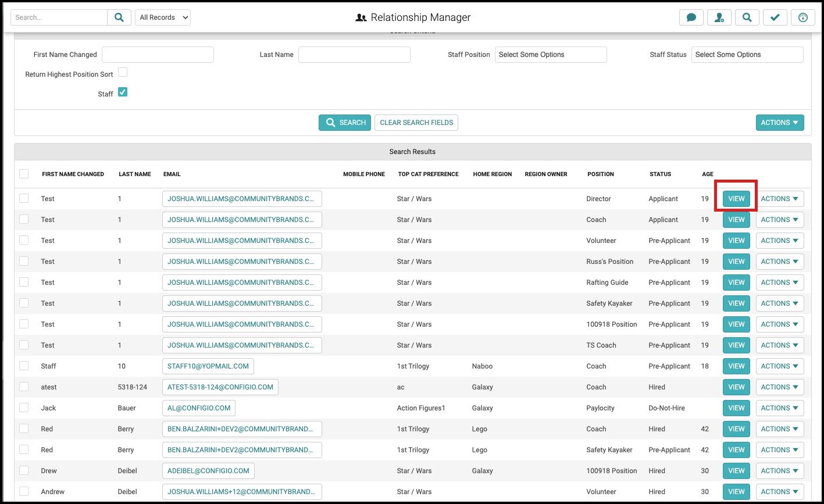Screen dimensions: 824x504
Task: Click email AL@CONFIGIO.COM
Action: click(199, 408)
